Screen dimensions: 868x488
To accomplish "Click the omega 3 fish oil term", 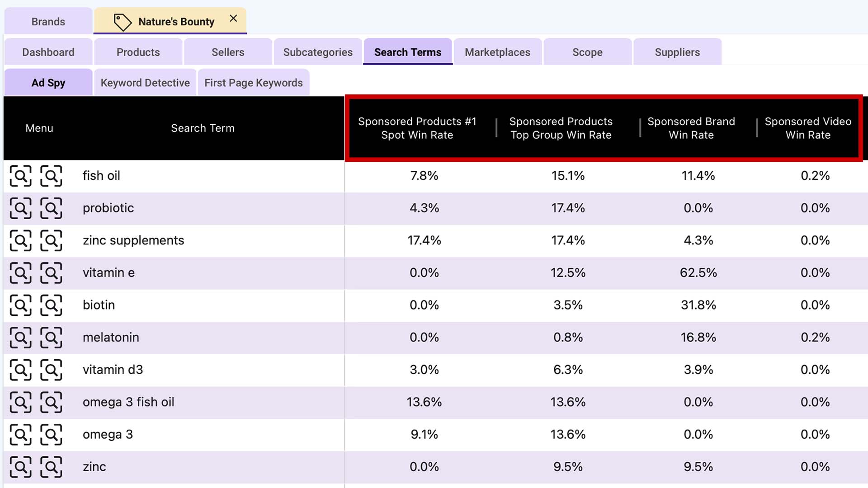I will point(128,402).
